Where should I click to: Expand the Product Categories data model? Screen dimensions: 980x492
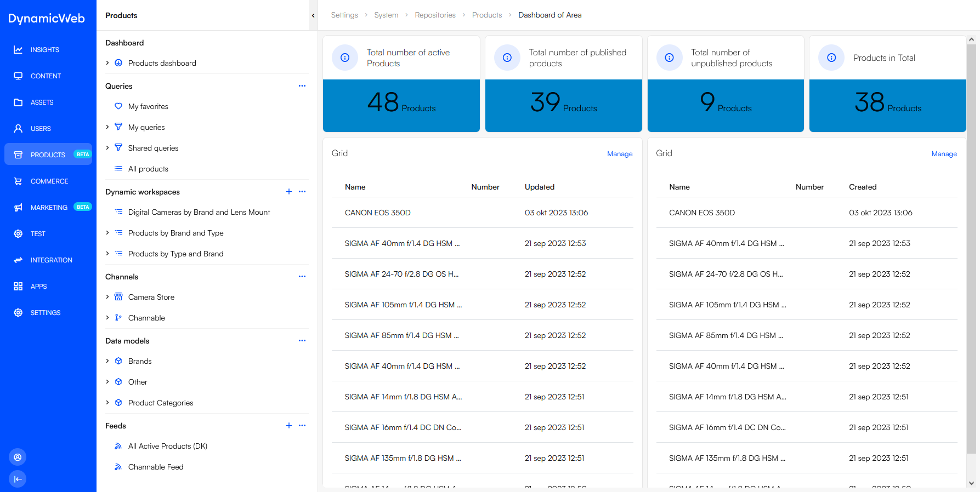coord(107,403)
